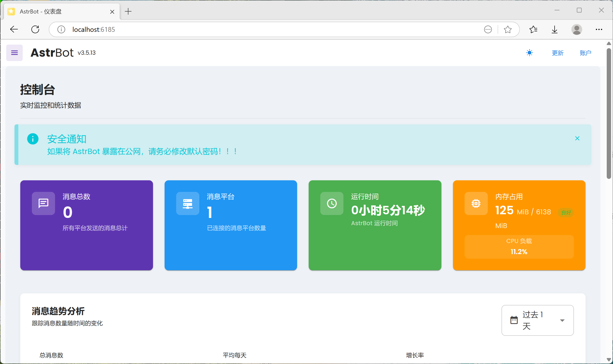This screenshot has width=613, height=364.
Task: Click the 消息平台 count 1
Action: (209, 212)
